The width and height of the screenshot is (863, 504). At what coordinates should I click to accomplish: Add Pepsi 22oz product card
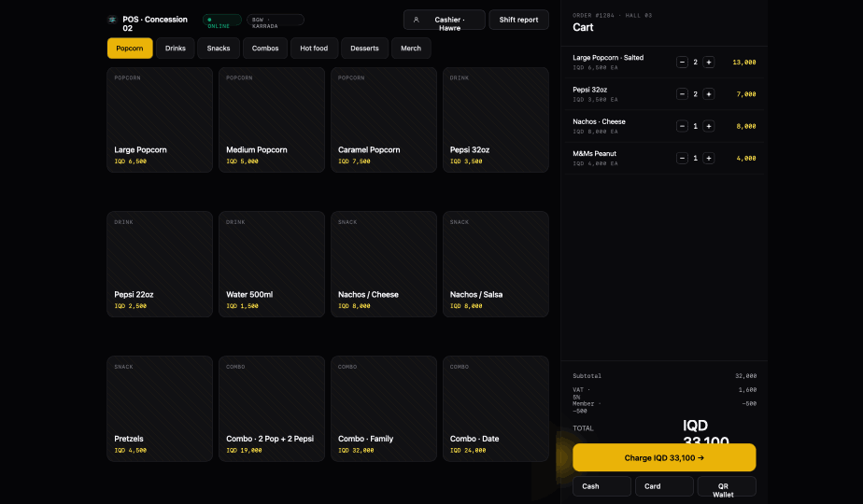[x=160, y=264]
